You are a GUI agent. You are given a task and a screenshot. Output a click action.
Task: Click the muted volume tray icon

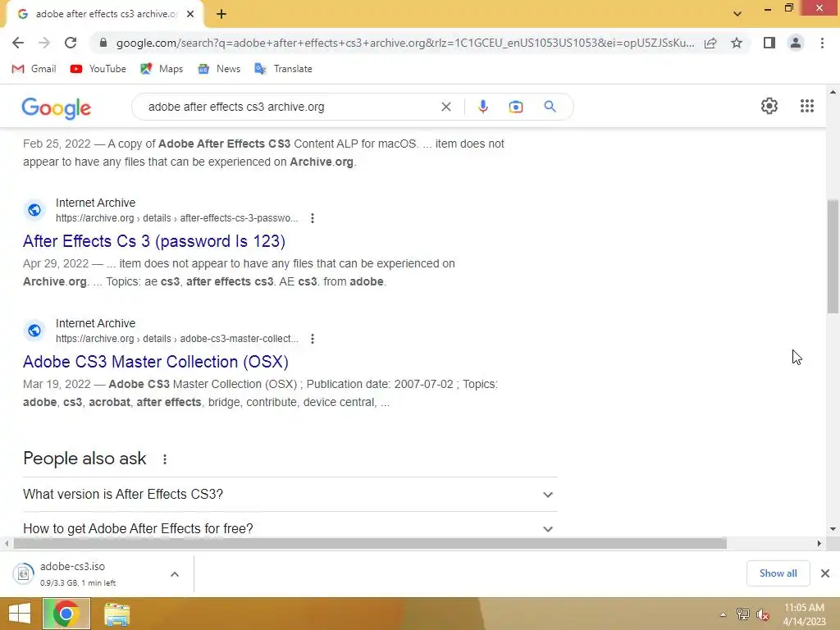762,614
